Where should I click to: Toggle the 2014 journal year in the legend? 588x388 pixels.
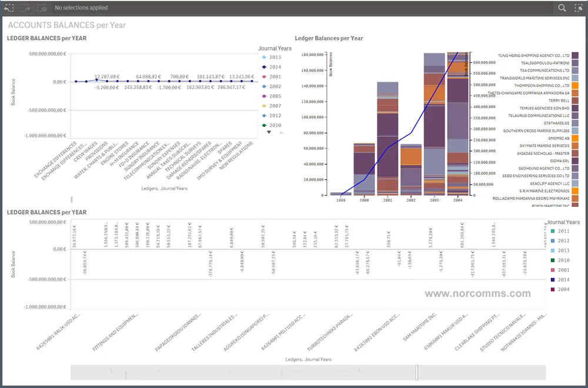(272, 67)
